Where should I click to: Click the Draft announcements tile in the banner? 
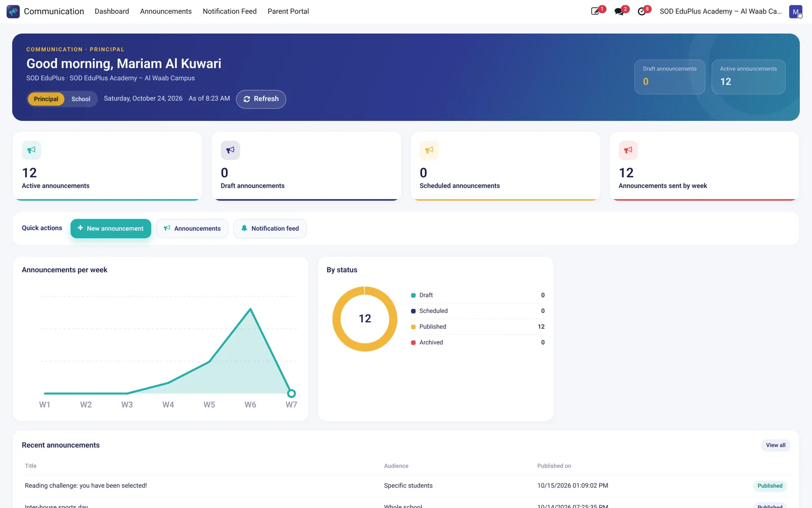(x=669, y=77)
